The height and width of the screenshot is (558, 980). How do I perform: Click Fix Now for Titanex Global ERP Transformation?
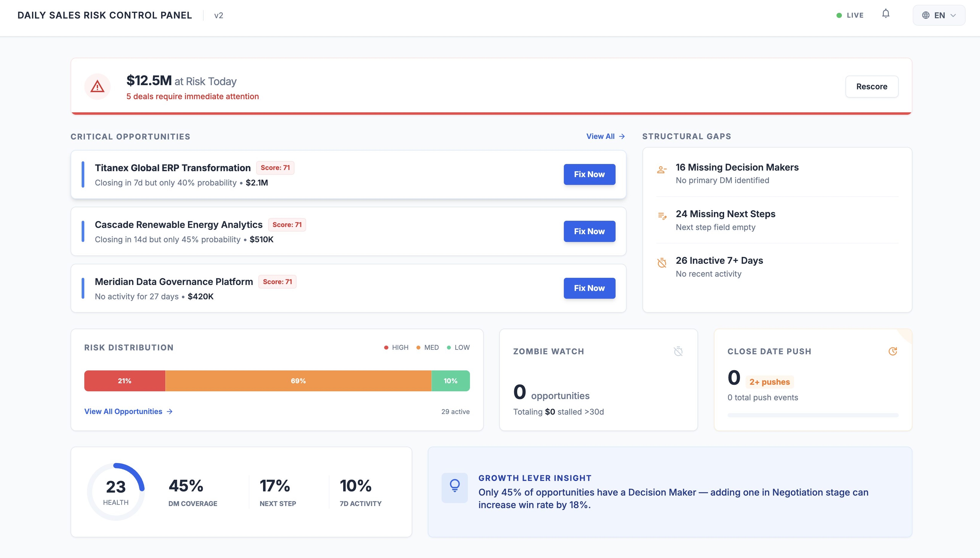[x=589, y=174]
